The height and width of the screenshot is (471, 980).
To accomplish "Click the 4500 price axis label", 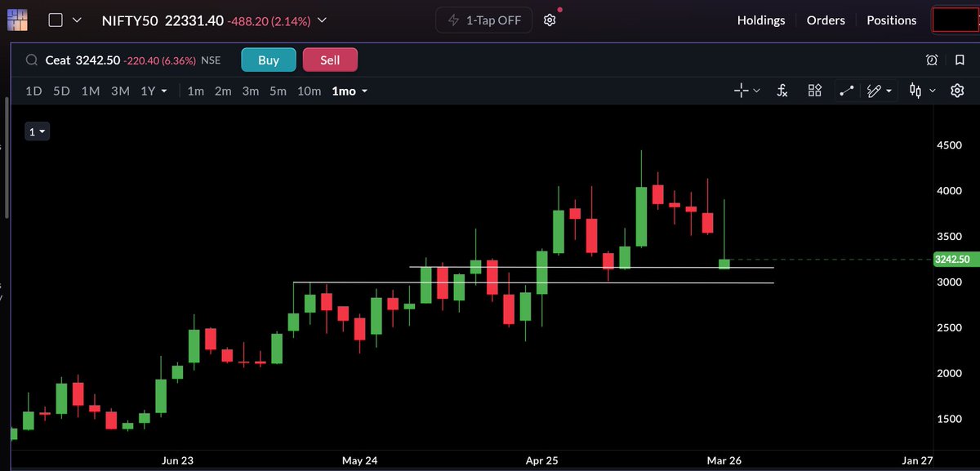I will [x=950, y=145].
